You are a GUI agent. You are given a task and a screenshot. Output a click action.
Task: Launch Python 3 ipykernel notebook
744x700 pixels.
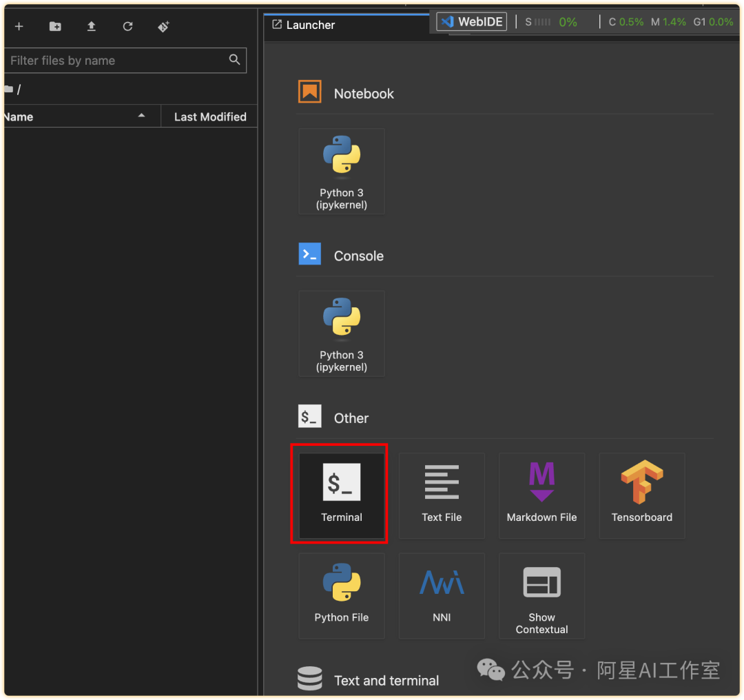pyautogui.click(x=342, y=172)
